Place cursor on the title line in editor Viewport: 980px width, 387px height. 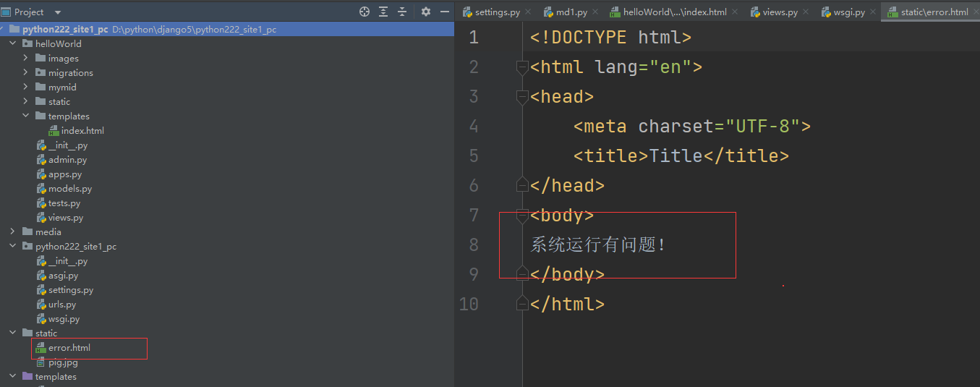(681, 156)
